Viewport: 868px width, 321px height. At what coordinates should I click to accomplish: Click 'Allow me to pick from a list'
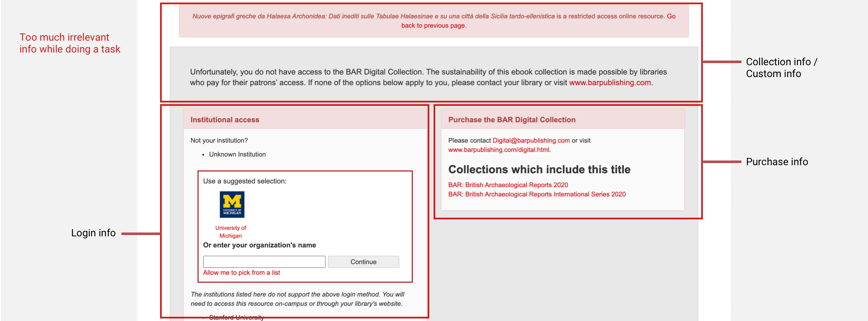coord(241,273)
